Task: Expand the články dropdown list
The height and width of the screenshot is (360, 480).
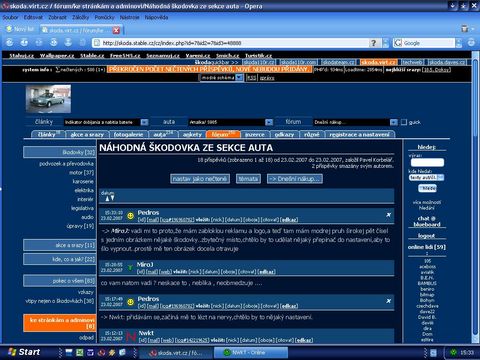Action: tap(144, 122)
